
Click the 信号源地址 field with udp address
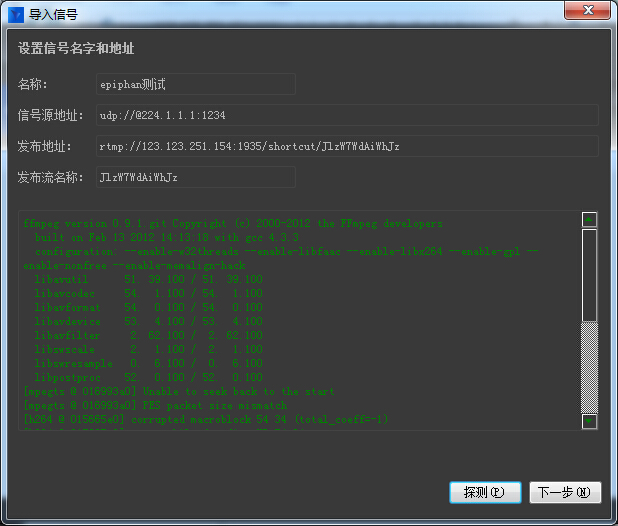click(346, 116)
